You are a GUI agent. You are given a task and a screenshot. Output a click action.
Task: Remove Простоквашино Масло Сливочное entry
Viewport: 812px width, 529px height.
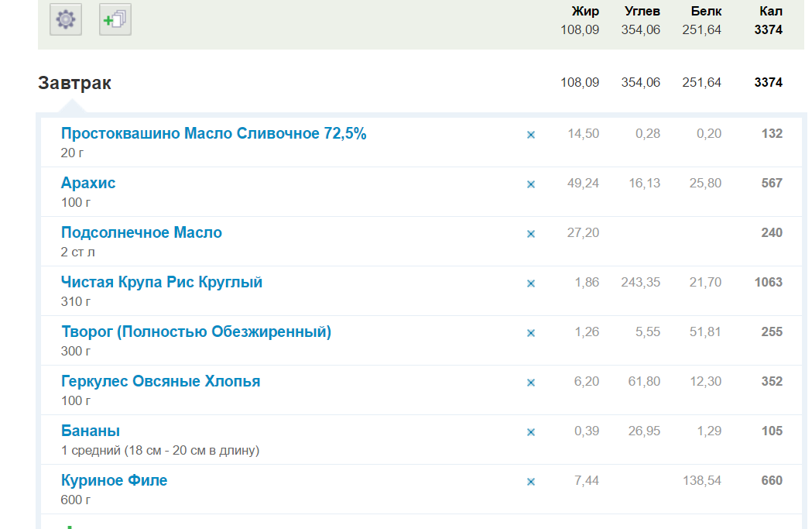531,135
